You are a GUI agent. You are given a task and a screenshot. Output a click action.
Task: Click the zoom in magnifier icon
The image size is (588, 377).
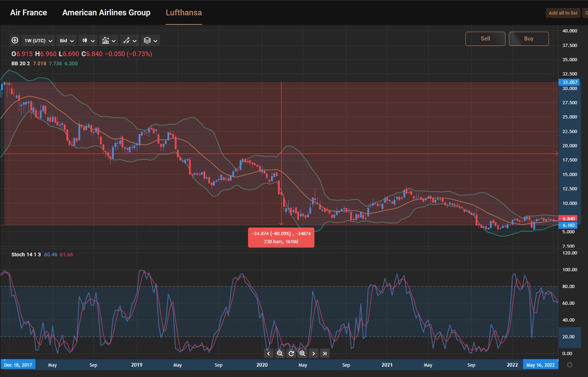tap(302, 353)
